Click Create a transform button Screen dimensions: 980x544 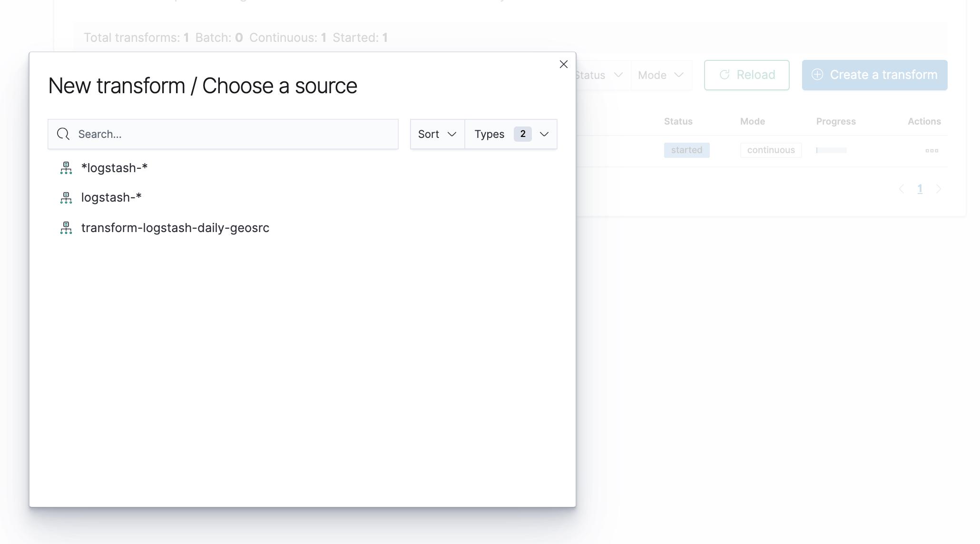tap(874, 75)
